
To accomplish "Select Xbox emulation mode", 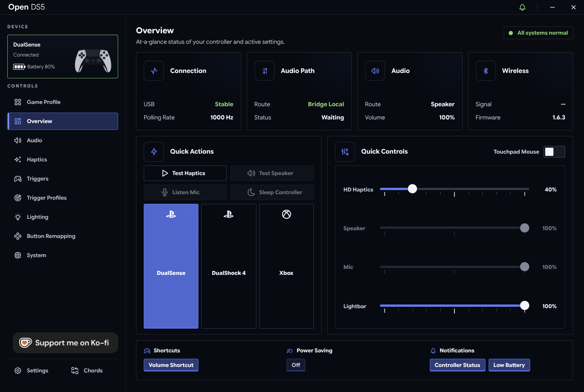I will click(x=287, y=266).
